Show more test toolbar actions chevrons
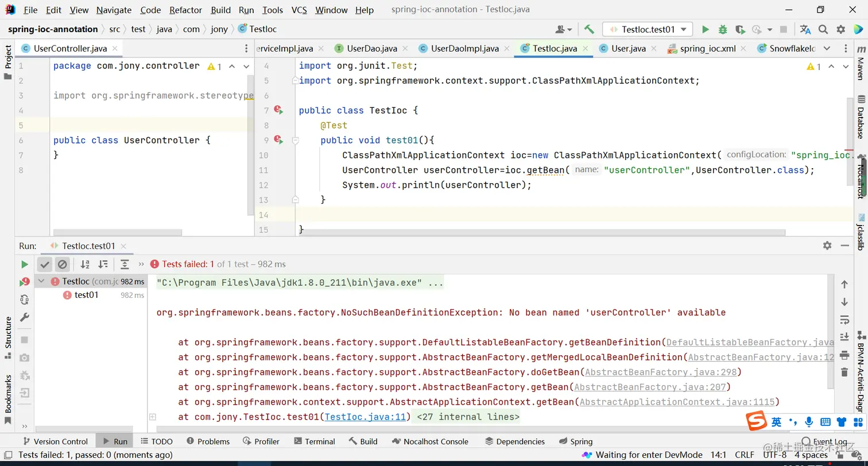 tap(140, 264)
